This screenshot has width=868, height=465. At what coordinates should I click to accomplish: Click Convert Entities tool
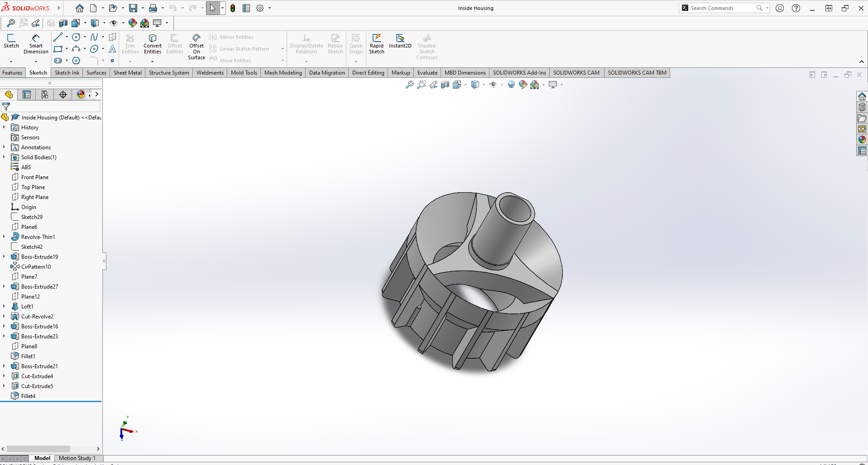(153, 43)
